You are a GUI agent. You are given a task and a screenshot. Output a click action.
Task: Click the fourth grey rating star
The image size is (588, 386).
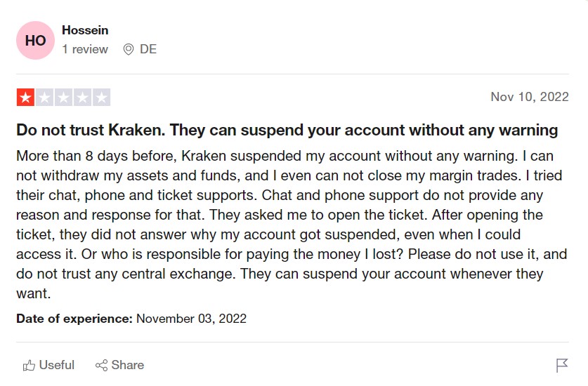pyautogui.click(x=82, y=98)
